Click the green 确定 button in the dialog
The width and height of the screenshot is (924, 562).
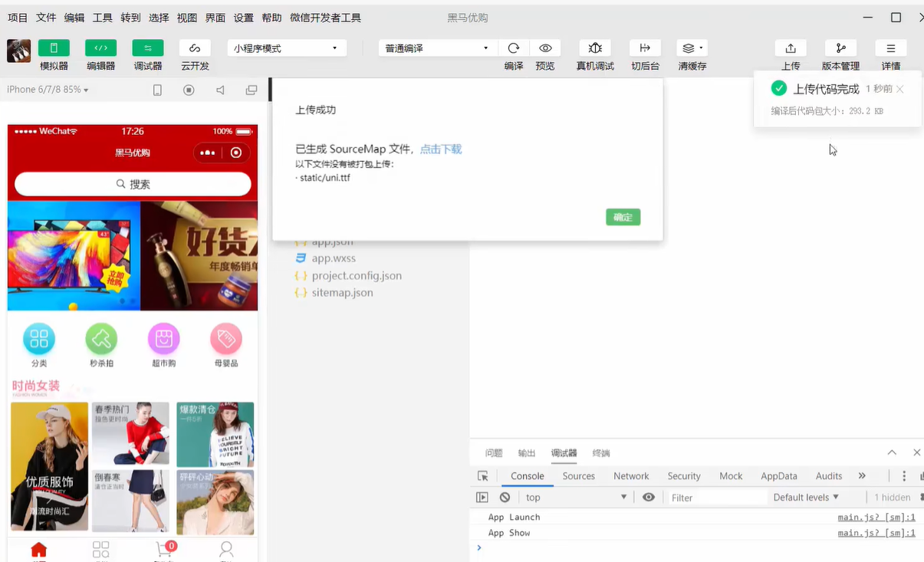pyautogui.click(x=623, y=217)
